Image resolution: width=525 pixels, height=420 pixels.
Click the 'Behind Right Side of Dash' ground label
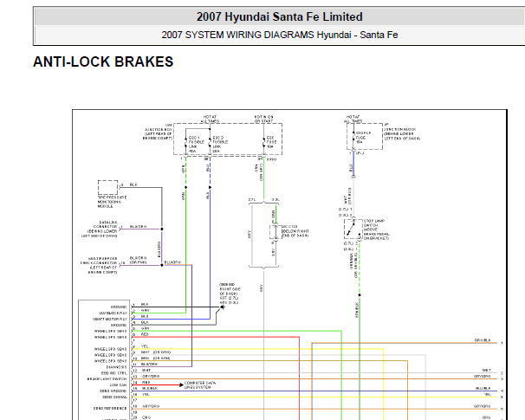coord(230,294)
